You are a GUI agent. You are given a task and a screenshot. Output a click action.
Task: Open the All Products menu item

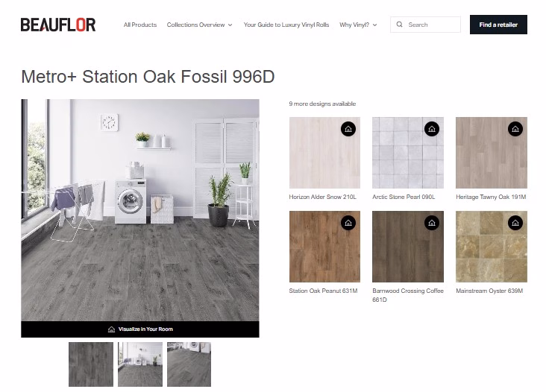pos(140,25)
